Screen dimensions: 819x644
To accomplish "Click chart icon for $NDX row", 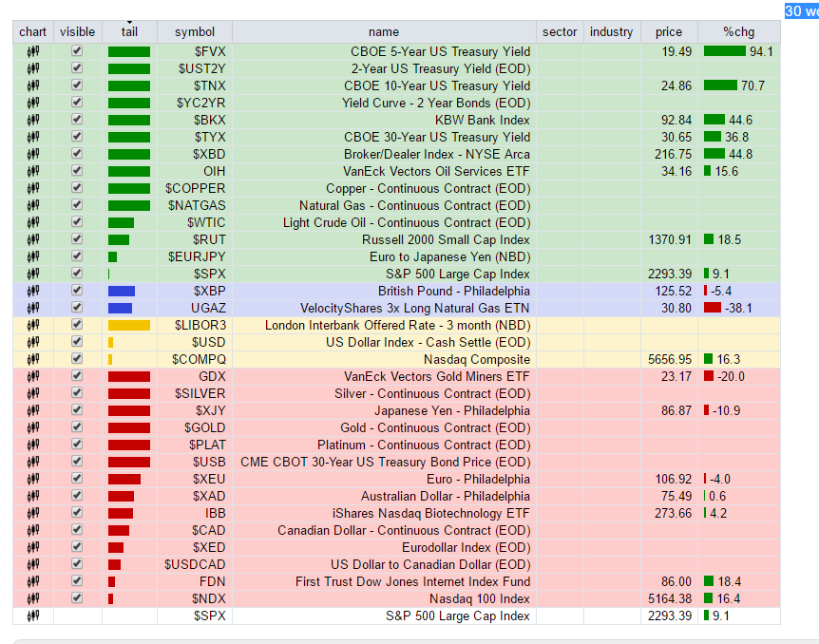I will coord(33,599).
